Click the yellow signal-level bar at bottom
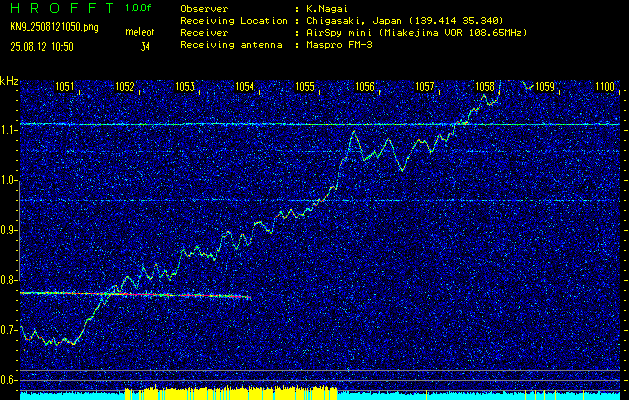 (x=231, y=392)
